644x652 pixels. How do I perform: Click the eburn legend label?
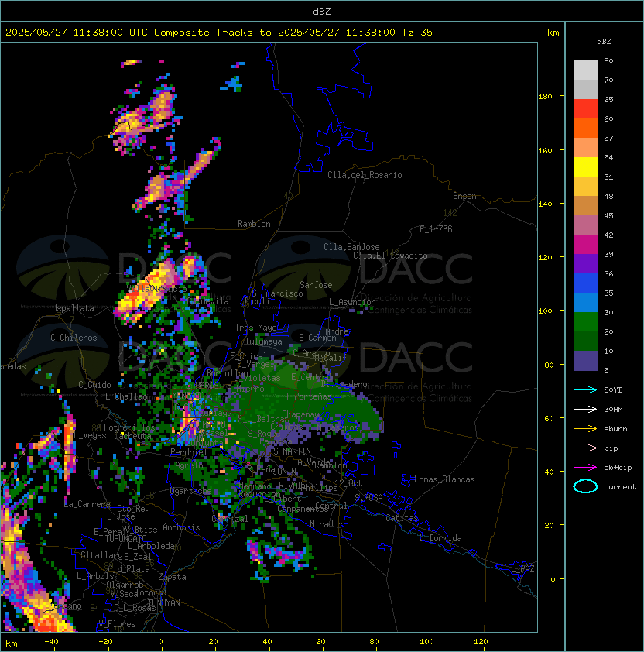tap(615, 429)
